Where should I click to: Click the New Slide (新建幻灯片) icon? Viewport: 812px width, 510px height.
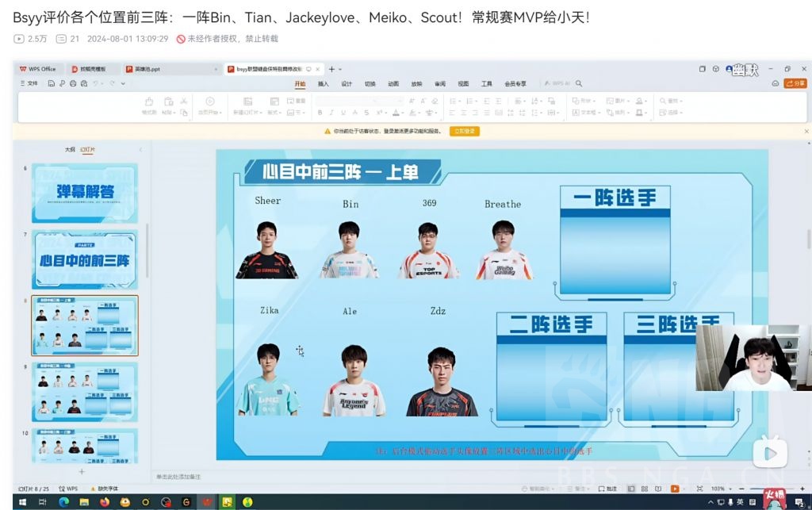(x=249, y=103)
